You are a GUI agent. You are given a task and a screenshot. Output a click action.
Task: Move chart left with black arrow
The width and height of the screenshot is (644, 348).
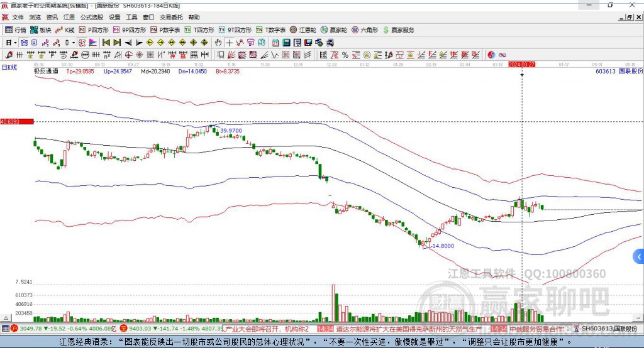click(x=128, y=43)
